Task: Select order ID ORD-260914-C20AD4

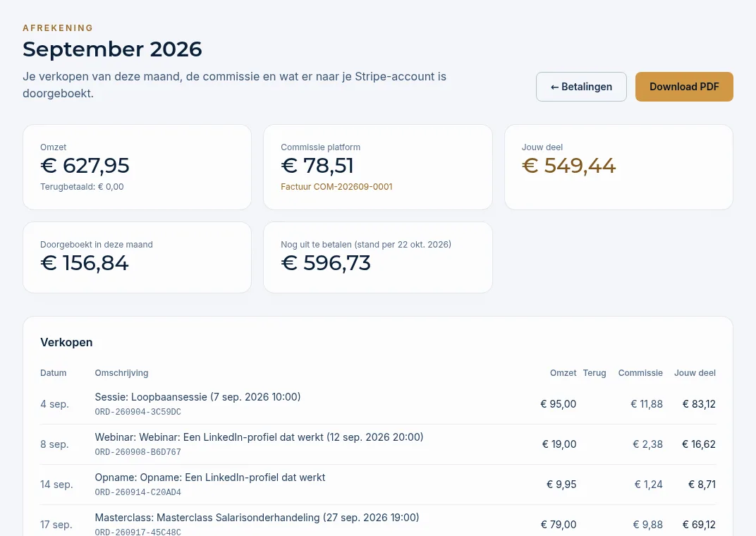Action: pyautogui.click(x=138, y=492)
